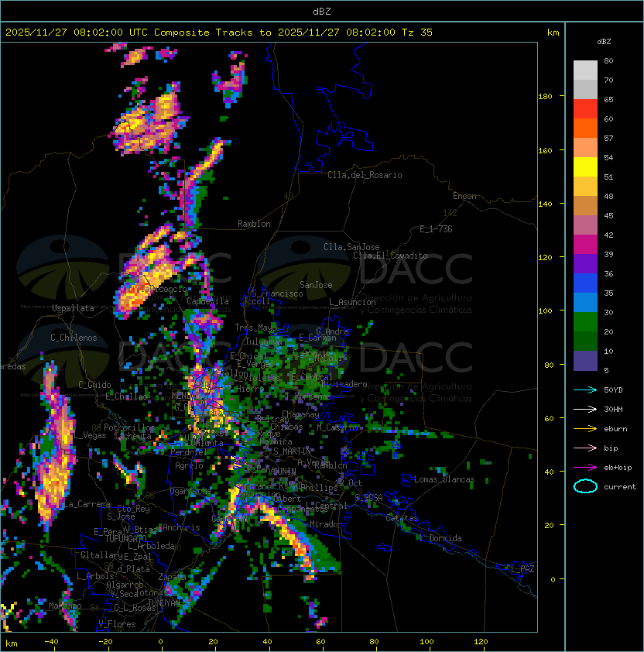Pick the bright yellow legend swatch
This screenshot has width=644, height=652.
coord(585,167)
